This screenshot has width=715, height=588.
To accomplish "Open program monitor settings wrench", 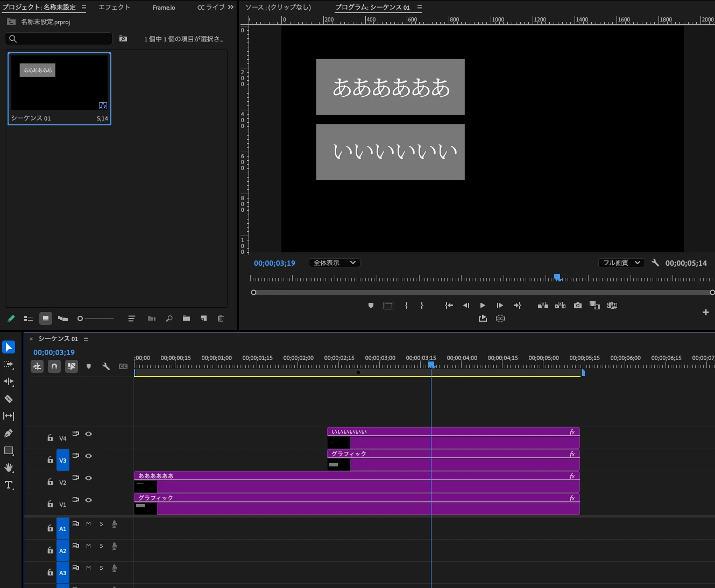I will point(655,263).
